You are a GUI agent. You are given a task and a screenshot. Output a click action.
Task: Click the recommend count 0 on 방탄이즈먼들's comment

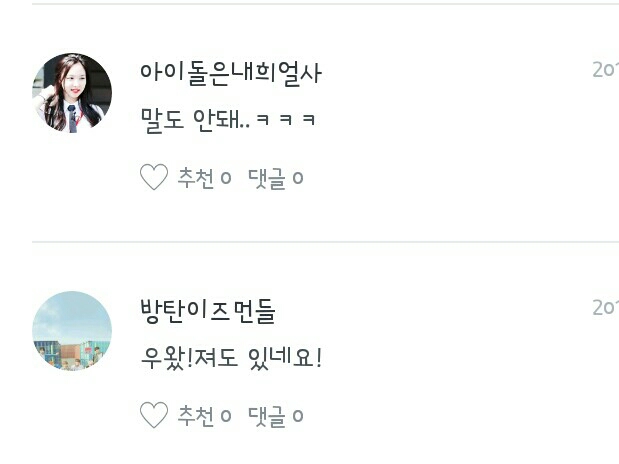coord(226,416)
